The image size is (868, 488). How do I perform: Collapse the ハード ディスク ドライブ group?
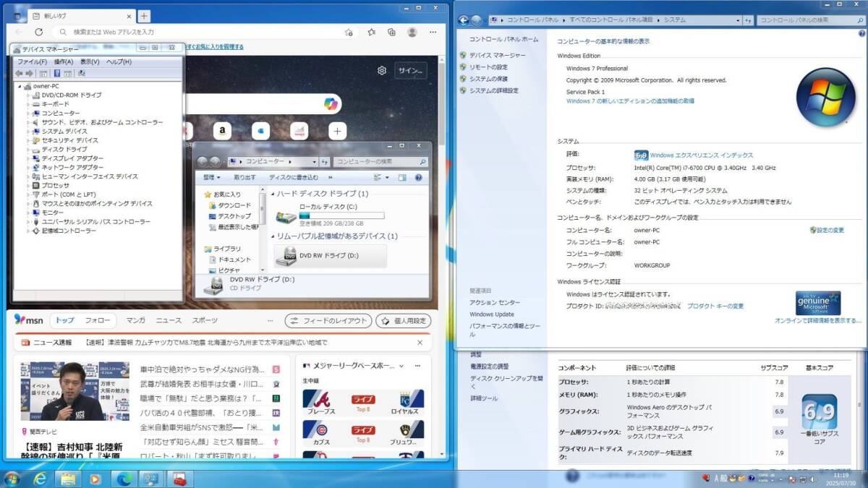[x=272, y=194]
